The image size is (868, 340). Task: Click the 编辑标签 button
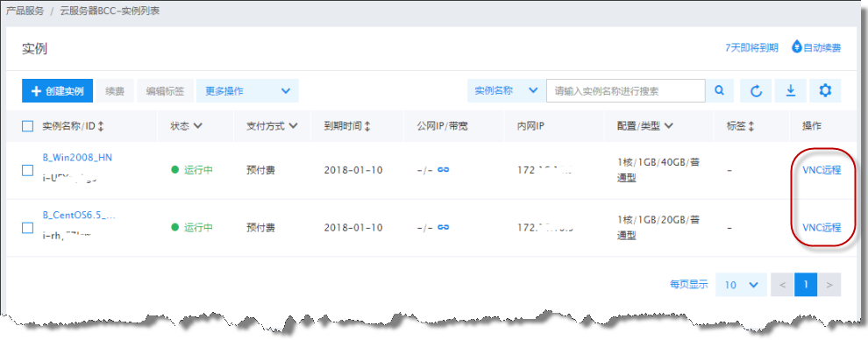165,91
